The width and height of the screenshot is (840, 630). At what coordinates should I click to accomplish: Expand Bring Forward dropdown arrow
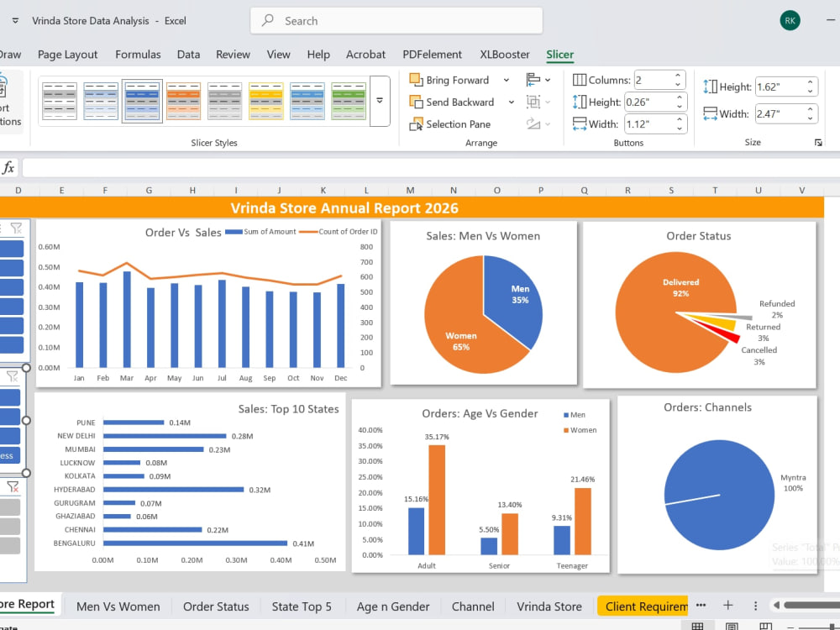pos(506,80)
